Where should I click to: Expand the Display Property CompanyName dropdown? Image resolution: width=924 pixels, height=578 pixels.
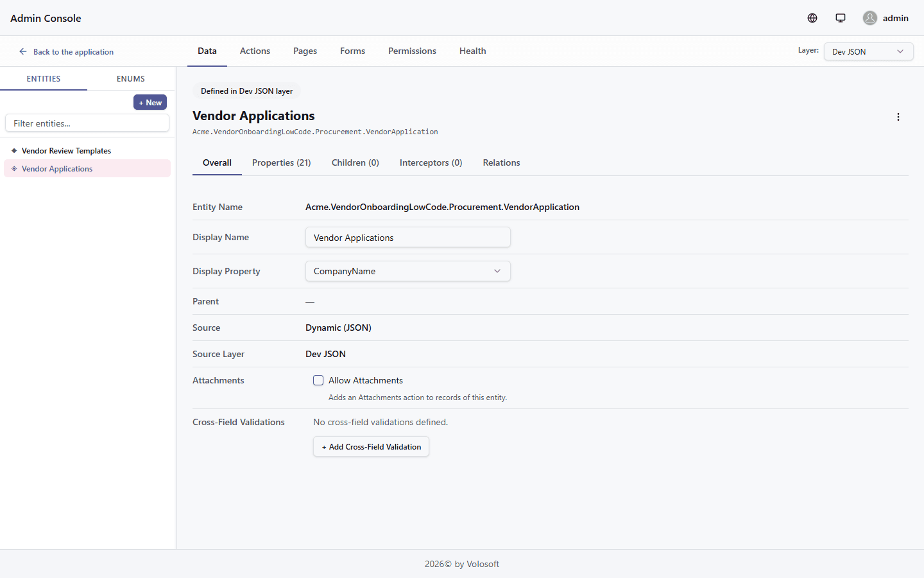(408, 271)
